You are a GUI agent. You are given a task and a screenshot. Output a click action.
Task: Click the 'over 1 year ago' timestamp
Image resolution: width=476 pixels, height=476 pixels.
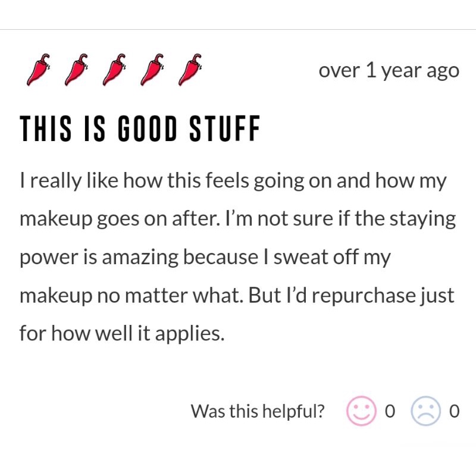coord(389,71)
